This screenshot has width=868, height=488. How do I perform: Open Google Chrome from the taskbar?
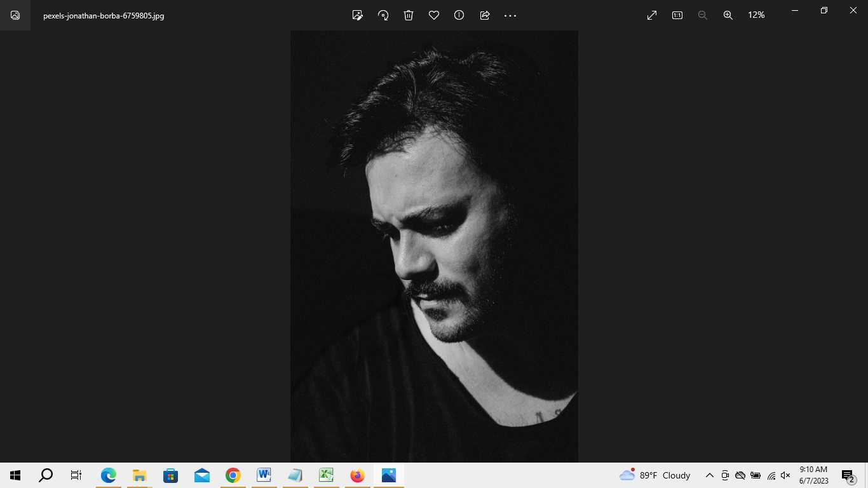coord(233,475)
